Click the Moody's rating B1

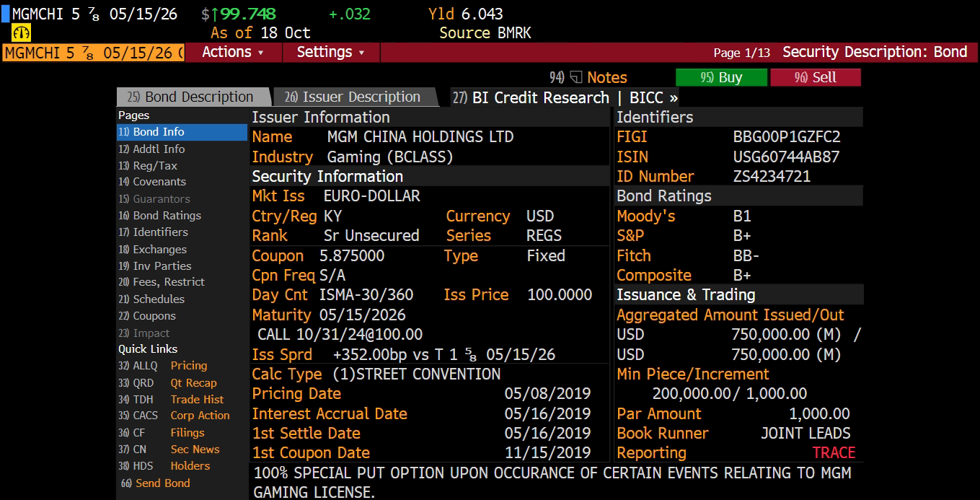[742, 216]
